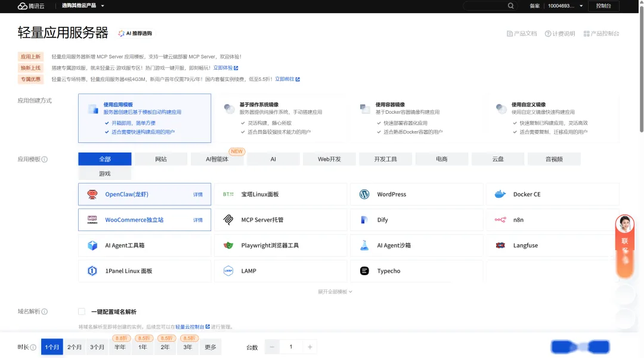Click the AI Agent沙箱 flask icon
Screen dimensions: 644x358
pyautogui.click(x=364, y=245)
